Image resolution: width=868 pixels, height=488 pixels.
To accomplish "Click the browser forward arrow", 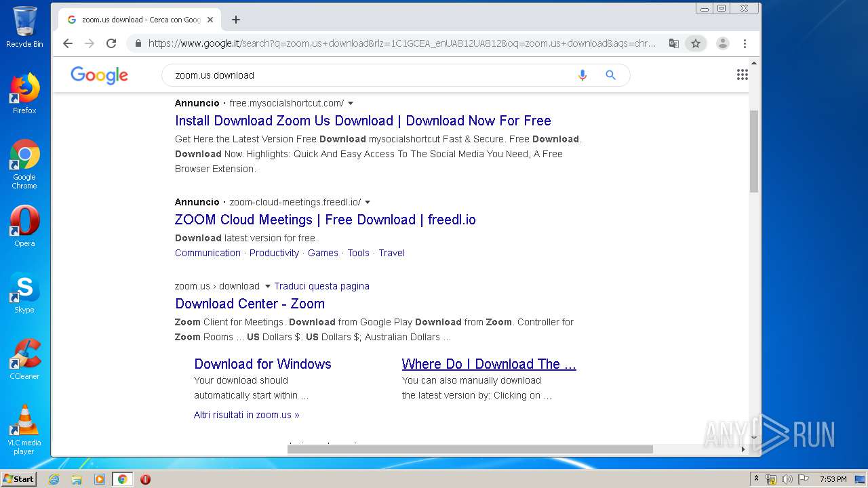I will click(x=90, y=43).
